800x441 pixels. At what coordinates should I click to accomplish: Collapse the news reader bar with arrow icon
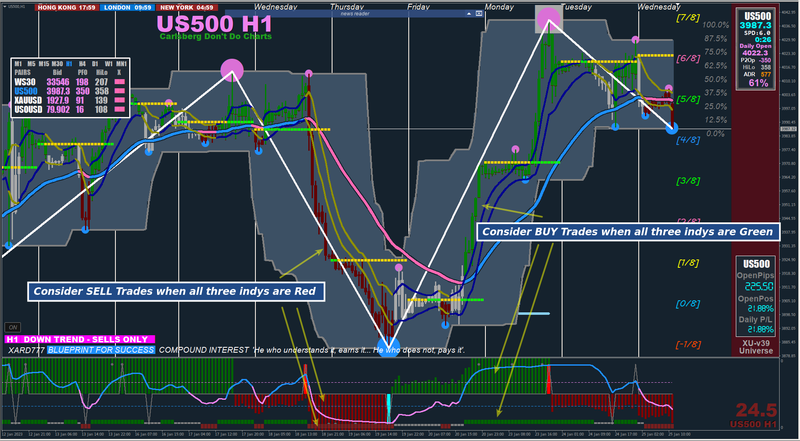pyautogui.click(x=468, y=14)
